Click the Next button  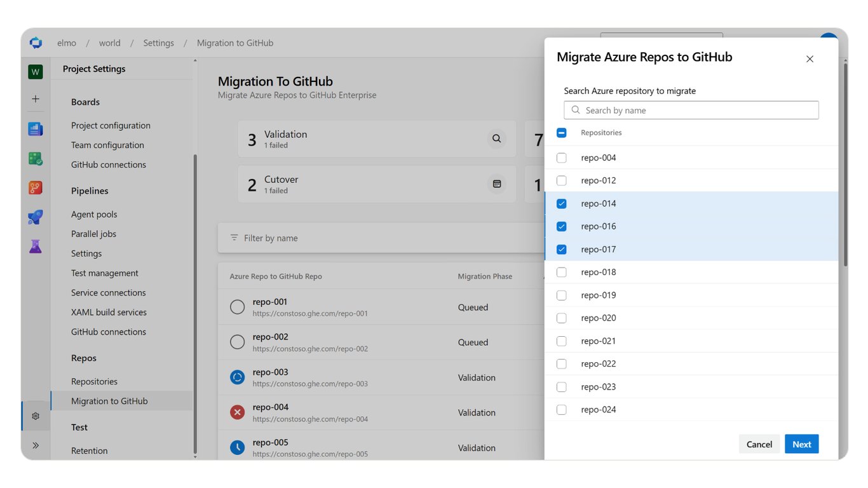coord(802,444)
